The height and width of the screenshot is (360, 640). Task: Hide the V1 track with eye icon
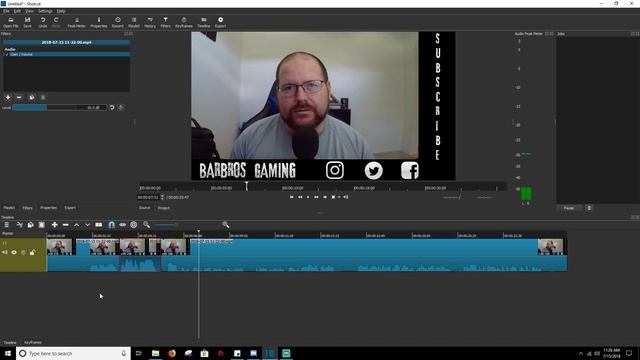tap(14, 253)
